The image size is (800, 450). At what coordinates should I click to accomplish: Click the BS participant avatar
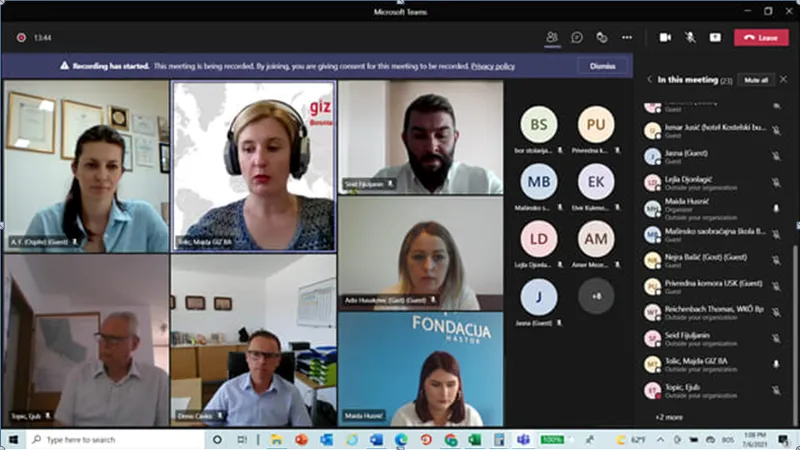[539, 124]
